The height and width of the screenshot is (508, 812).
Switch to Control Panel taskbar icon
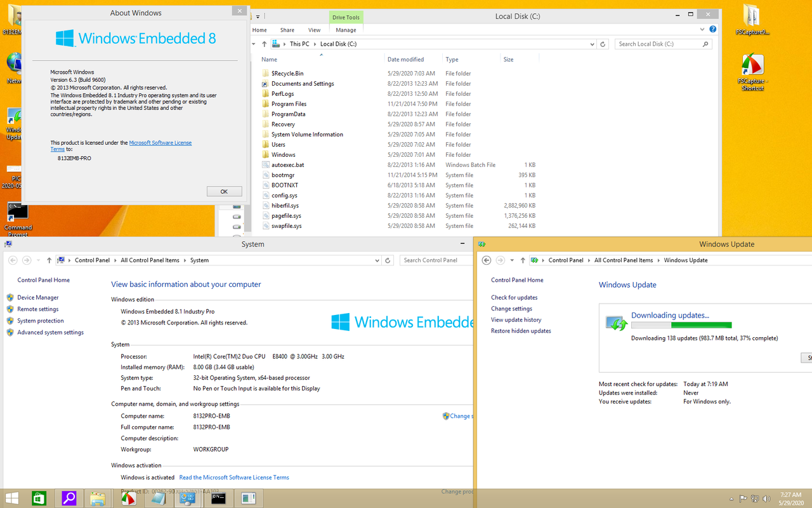[187, 498]
